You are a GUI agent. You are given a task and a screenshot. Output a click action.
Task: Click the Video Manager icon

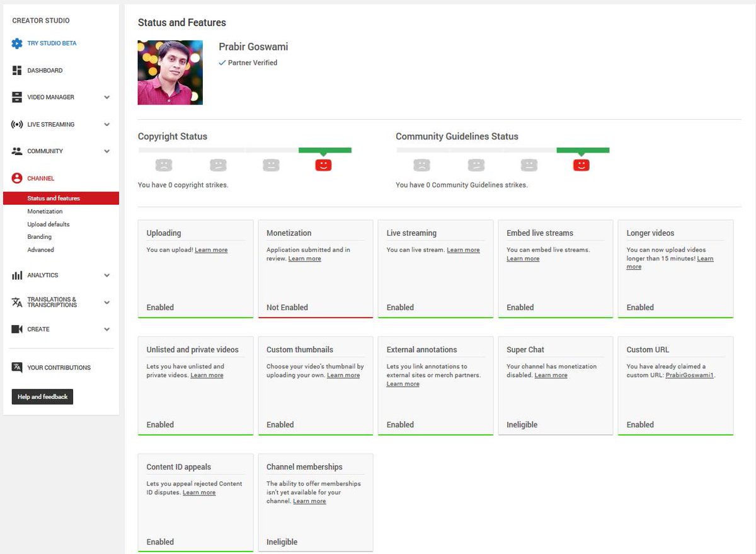tap(17, 97)
